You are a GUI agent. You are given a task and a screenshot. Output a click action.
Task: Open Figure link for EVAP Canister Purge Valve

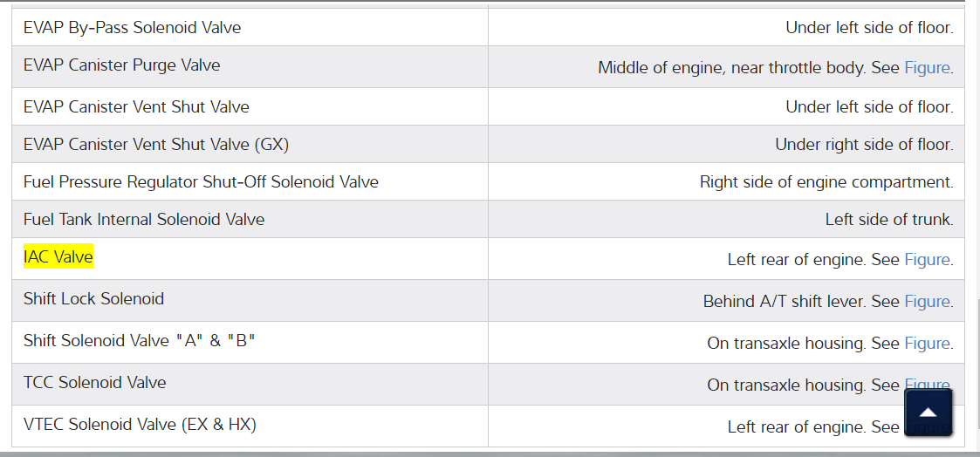pos(926,67)
